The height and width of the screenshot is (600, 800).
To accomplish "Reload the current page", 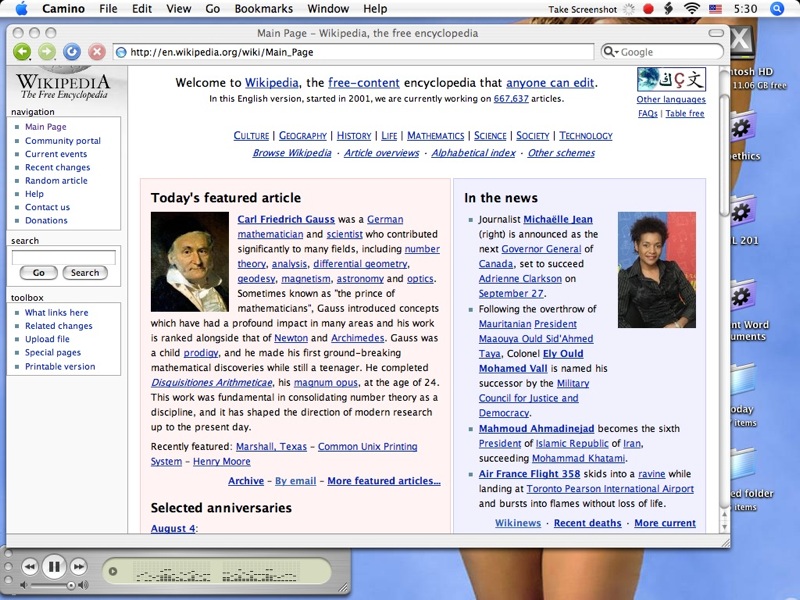I will pos(72,51).
